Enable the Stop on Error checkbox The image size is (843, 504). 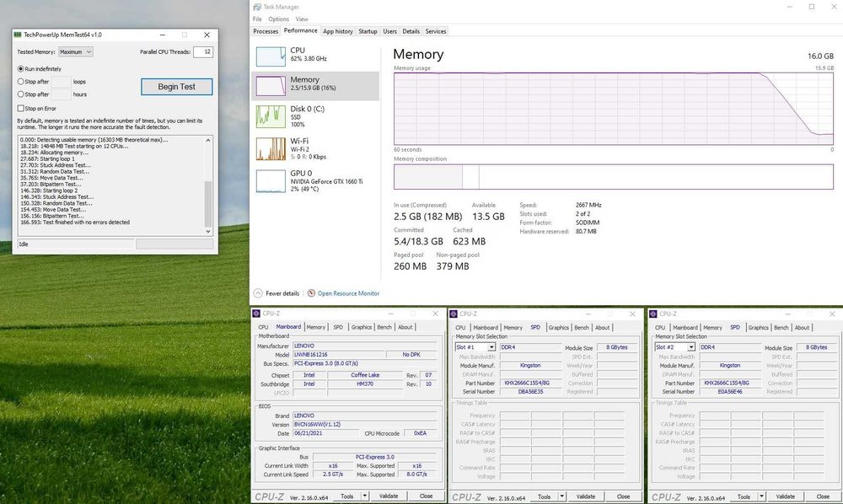click(x=20, y=108)
